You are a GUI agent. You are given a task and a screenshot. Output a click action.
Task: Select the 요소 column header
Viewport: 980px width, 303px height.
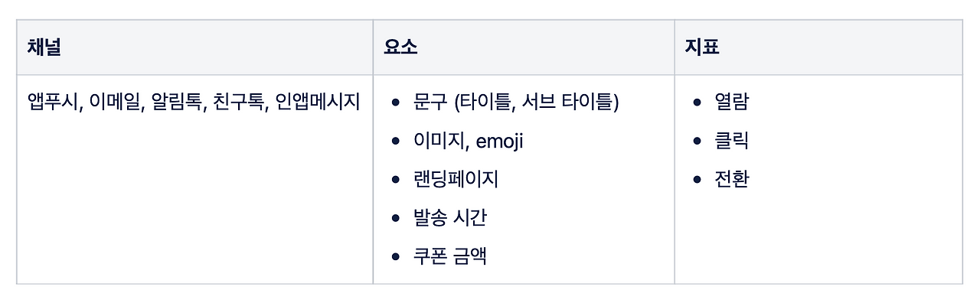click(400, 47)
